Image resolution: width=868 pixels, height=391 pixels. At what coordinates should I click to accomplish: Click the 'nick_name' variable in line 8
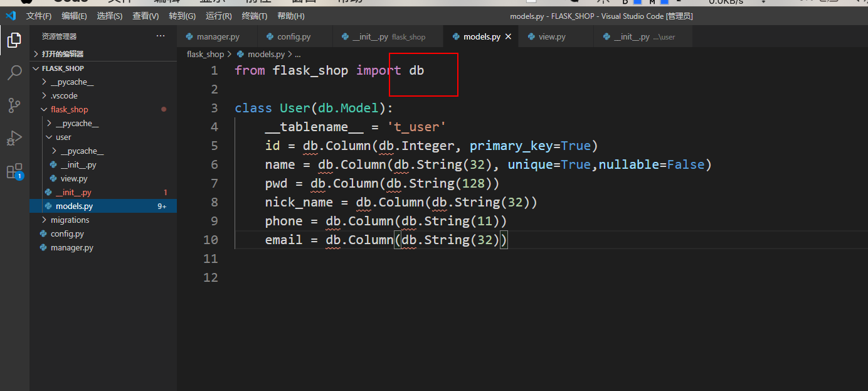(x=299, y=202)
